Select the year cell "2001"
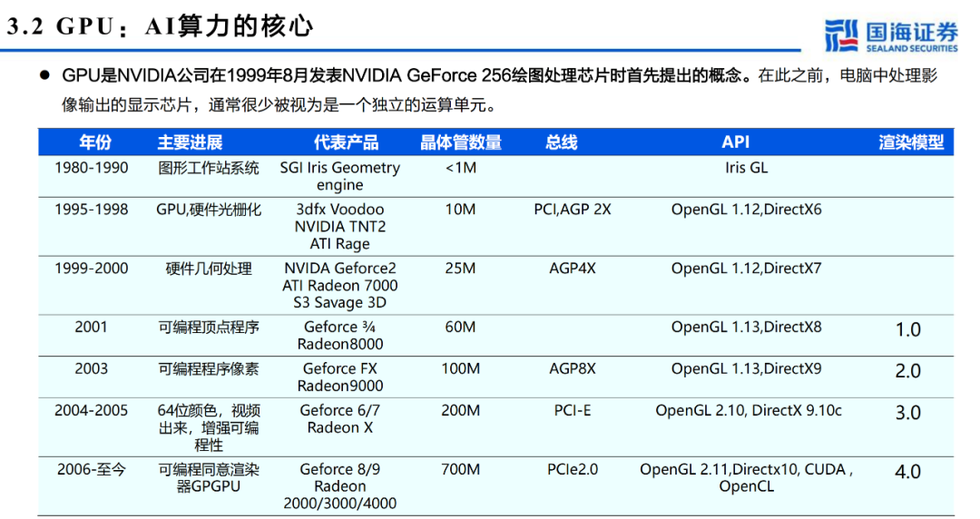The image size is (980, 519). click(x=92, y=327)
